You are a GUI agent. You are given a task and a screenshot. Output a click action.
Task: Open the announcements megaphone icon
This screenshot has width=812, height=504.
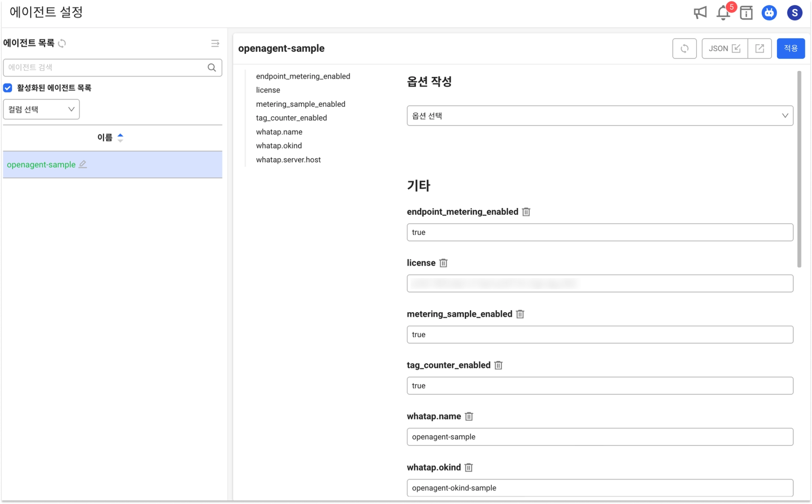pos(700,13)
